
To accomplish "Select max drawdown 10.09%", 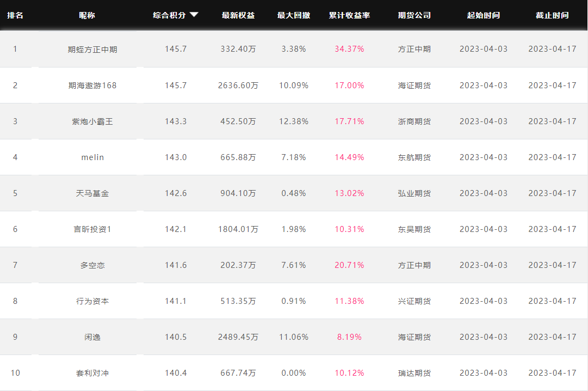I will tap(294, 85).
